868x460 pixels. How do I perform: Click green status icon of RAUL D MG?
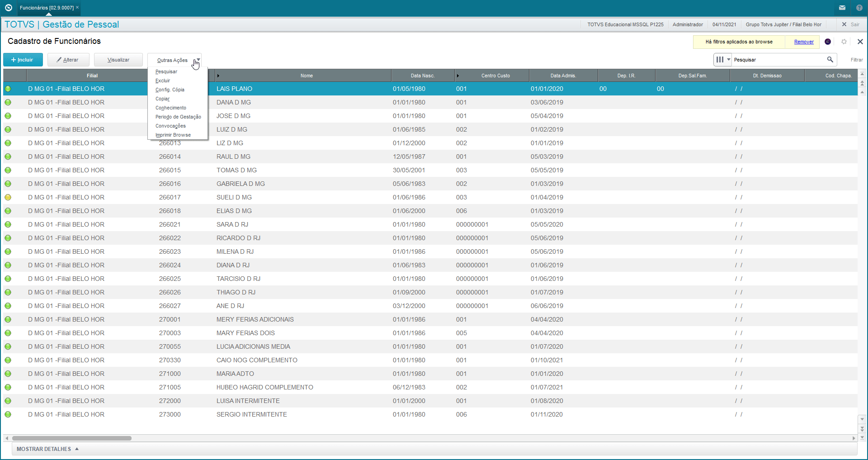(8, 156)
